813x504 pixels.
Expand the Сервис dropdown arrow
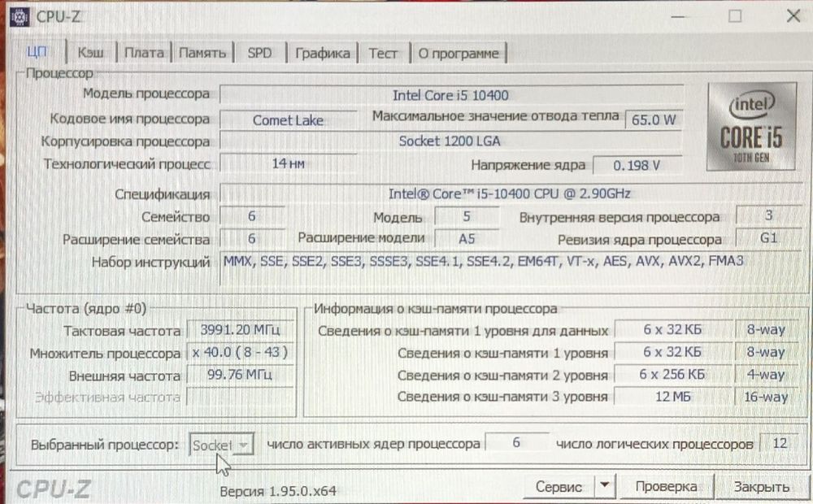tap(605, 486)
